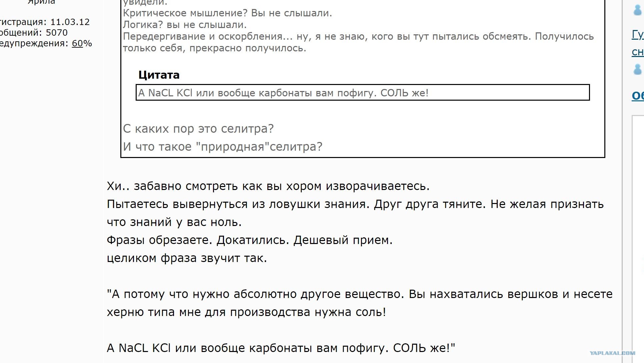Screen dimensions: 644x363
Task: Click the empty white box in right sidebar
Action: click(638, 233)
